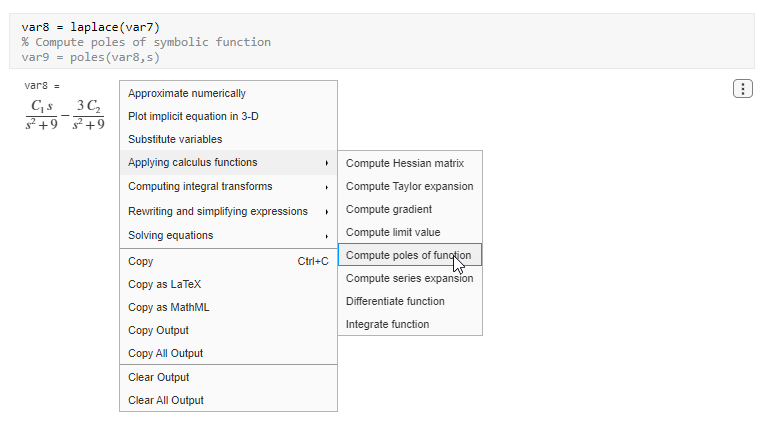Choose Copy as MathML
Screen dimensions: 764x425
(x=168, y=307)
